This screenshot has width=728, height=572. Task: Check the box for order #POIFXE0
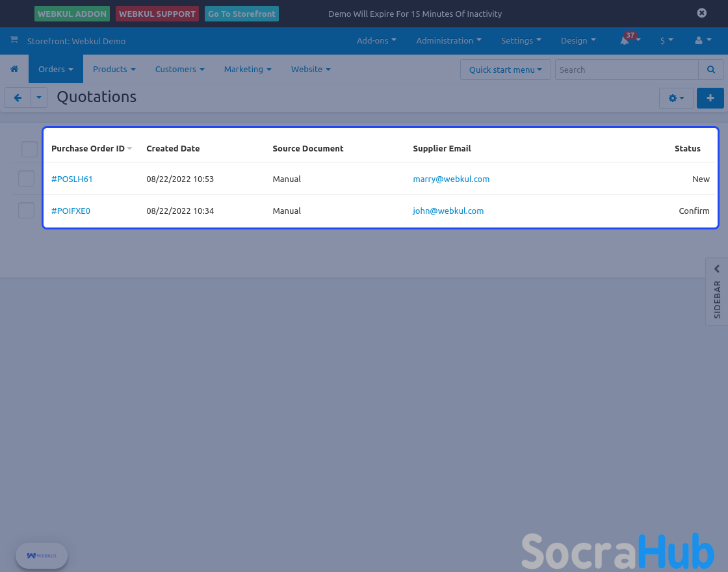(x=26, y=211)
